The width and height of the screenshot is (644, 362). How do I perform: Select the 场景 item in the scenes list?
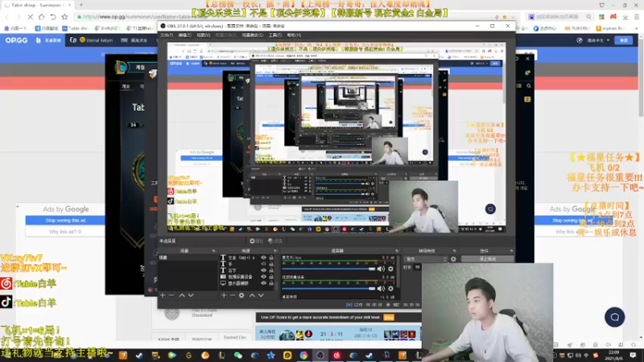point(187,257)
